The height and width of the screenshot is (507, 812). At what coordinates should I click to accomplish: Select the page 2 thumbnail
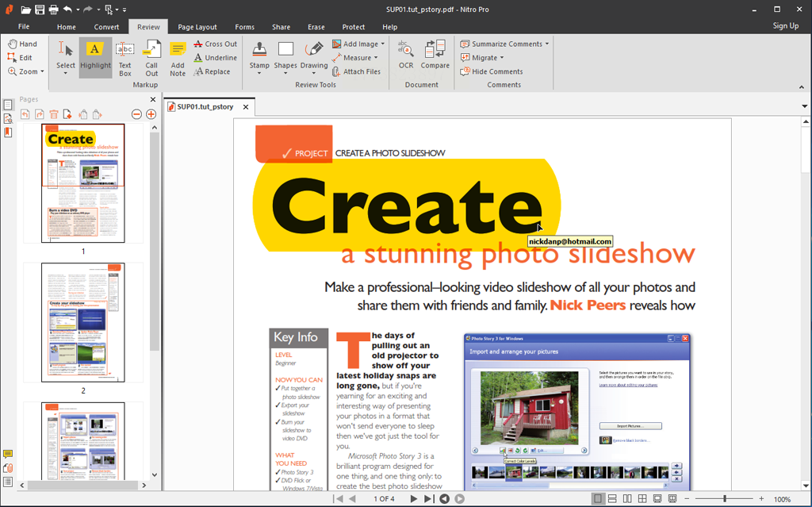pos(83,323)
